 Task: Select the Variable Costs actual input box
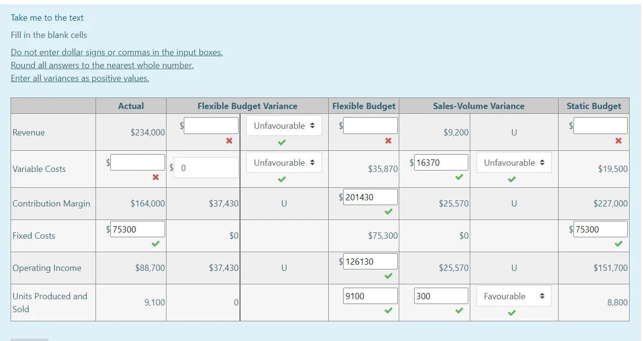(138, 162)
